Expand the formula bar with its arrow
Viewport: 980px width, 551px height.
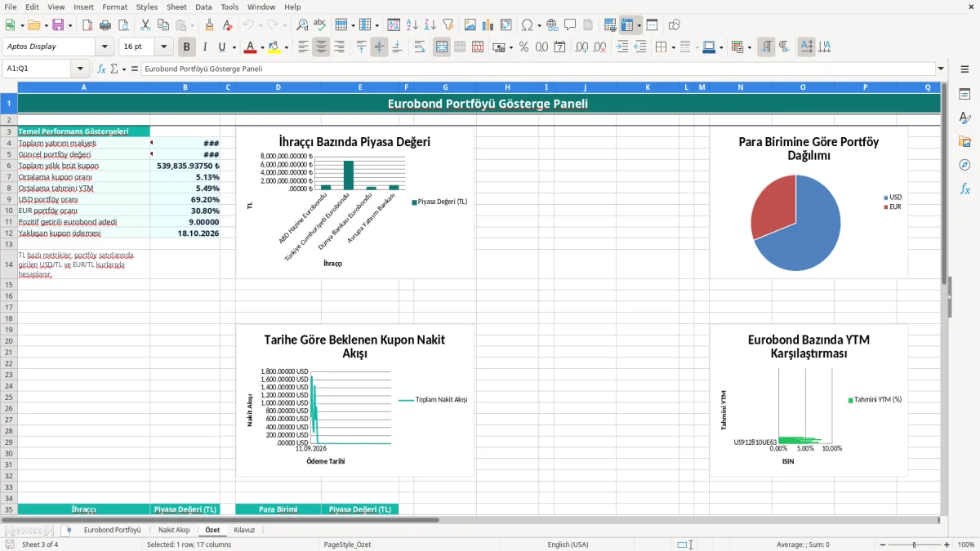click(x=941, y=69)
